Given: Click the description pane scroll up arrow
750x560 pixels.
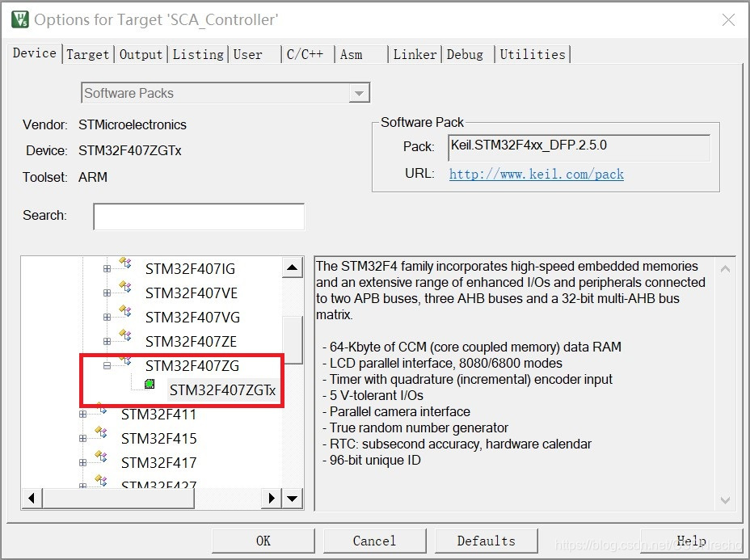Looking at the screenshot, I should coord(725,269).
